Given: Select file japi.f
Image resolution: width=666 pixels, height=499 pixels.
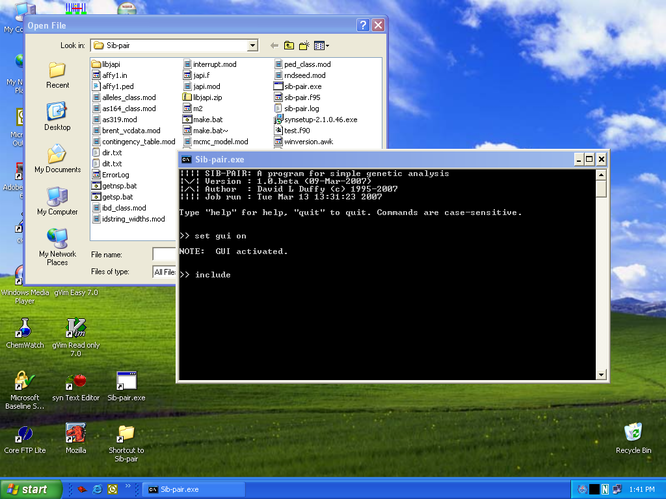Looking at the screenshot, I should pos(196,75).
